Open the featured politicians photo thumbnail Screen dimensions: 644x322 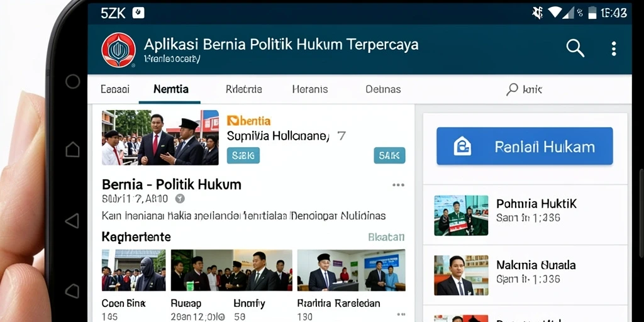(160, 138)
